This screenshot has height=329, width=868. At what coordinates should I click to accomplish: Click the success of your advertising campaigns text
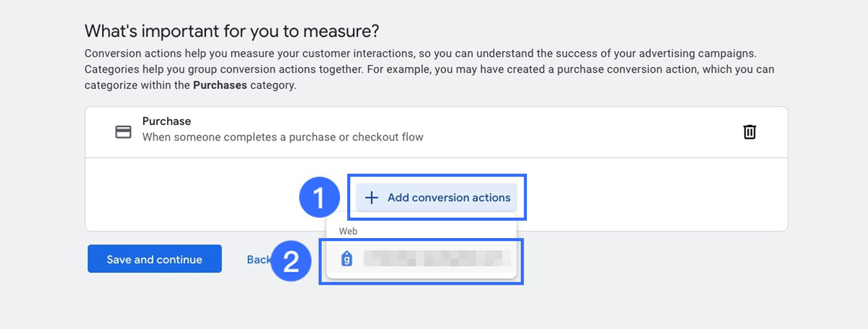654,53
